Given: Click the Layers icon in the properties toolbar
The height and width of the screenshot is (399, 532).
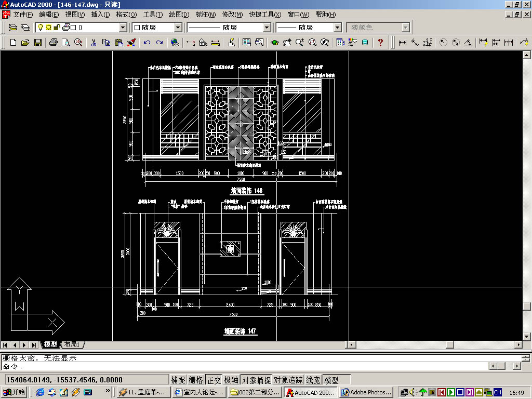Looking at the screenshot, I should [12, 28].
